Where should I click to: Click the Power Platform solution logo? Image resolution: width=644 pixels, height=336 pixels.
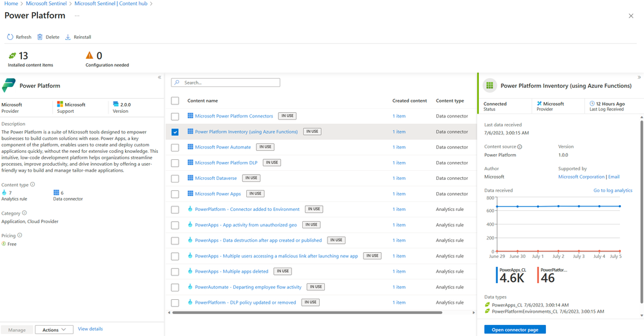coord(8,85)
